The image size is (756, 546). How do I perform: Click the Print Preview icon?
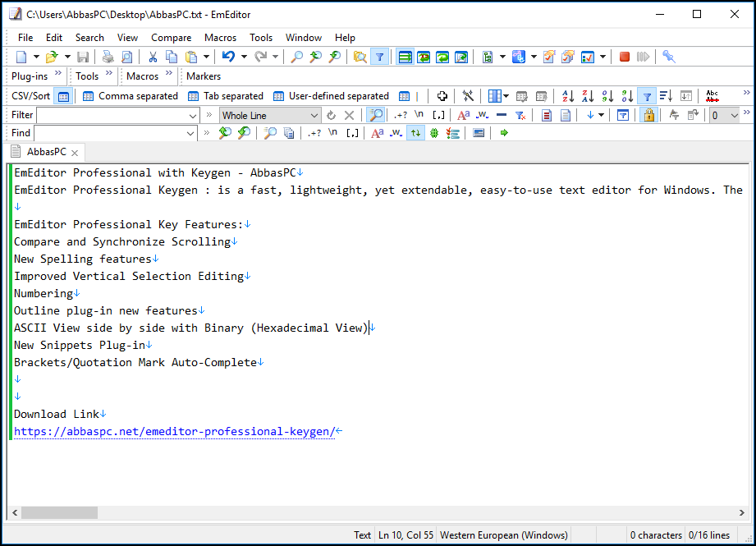pos(126,57)
